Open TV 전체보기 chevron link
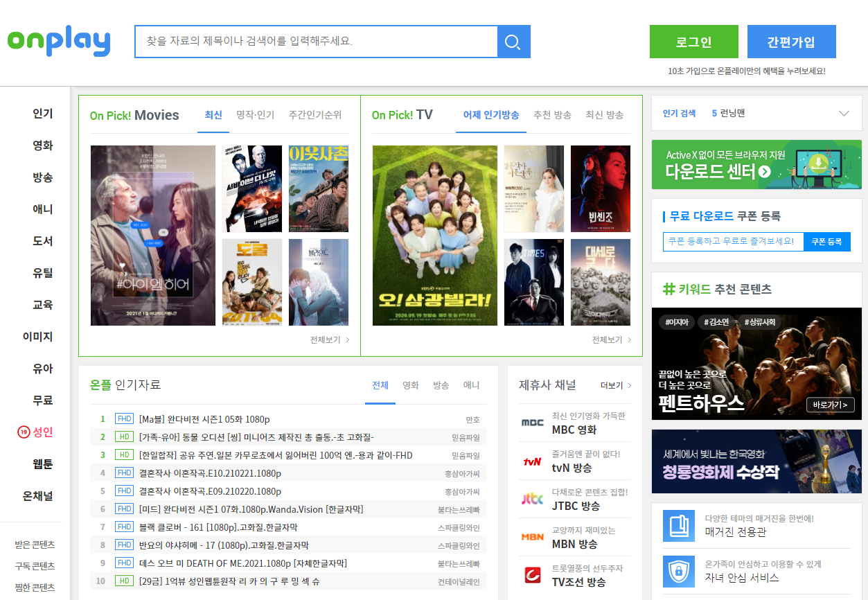This screenshot has width=868, height=600. 612,340
